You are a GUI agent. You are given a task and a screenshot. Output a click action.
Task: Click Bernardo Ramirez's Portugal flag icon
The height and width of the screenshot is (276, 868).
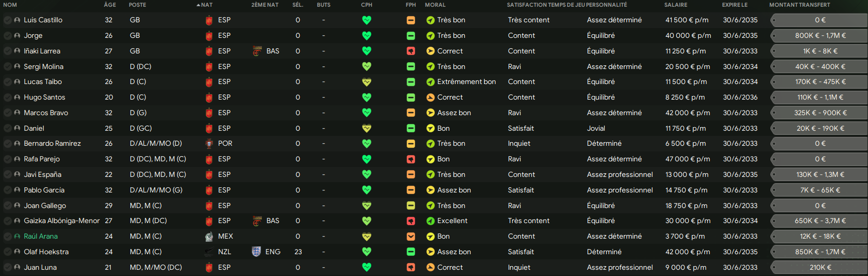pyautogui.click(x=209, y=144)
